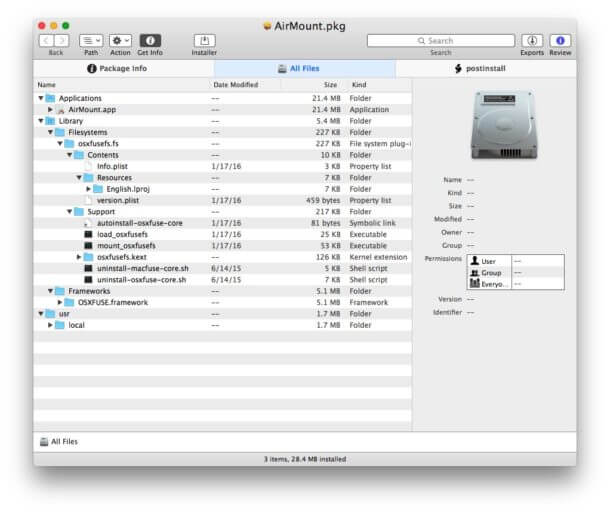Expand the osxfusefs.kext item

coord(79,257)
